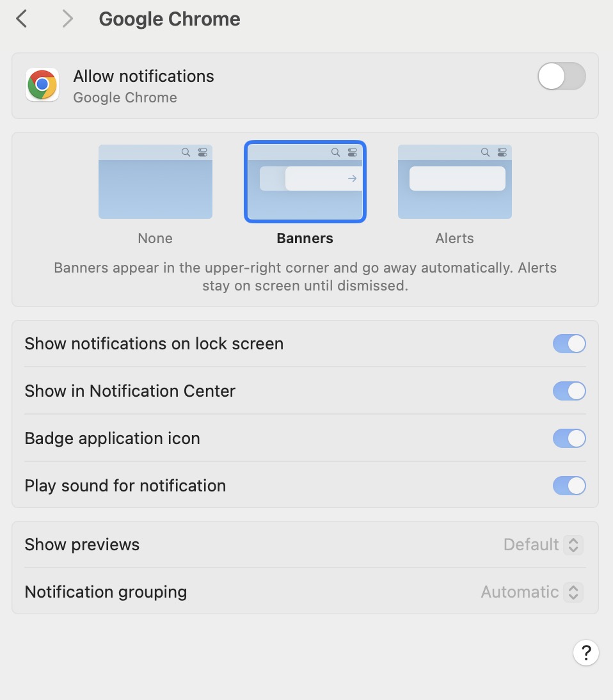Click the Google Chrome app icon
The image size is (613, 700).
42,85
